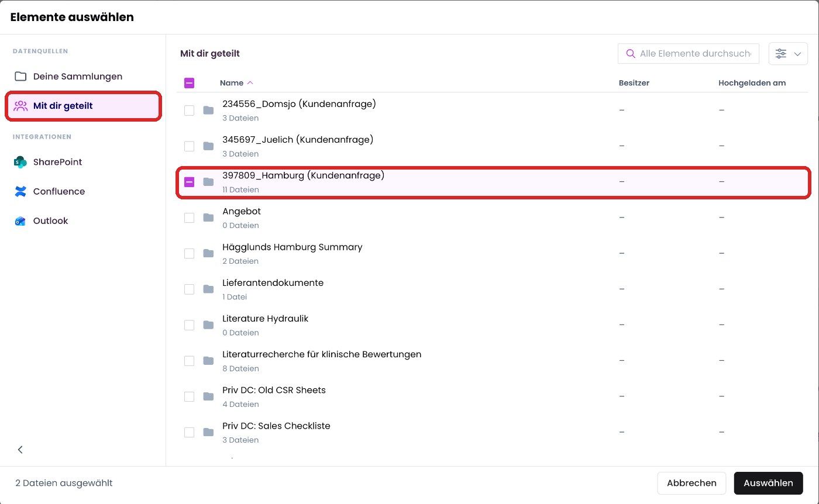This screenshot has width=819, height=504.
Task: Check the Angebot folder checkbox
Action: click(189, 218)
